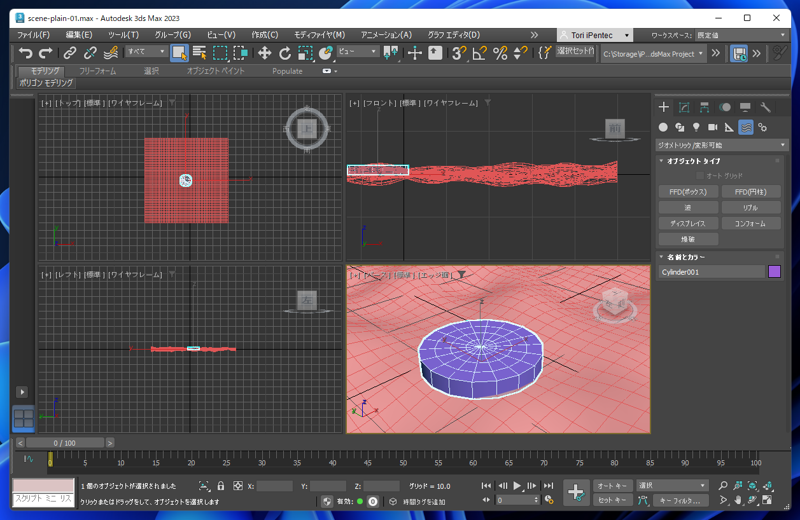Viewport: 800px width, 520px height.
Task: Click the 0 / 100 time slider
Action: (65, 443)
